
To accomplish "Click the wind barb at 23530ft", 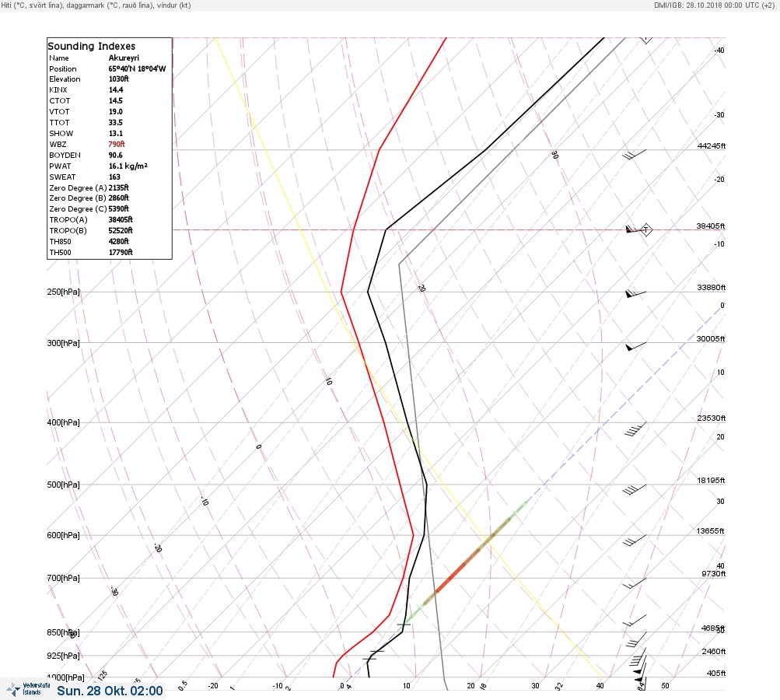I will point(635,429).
